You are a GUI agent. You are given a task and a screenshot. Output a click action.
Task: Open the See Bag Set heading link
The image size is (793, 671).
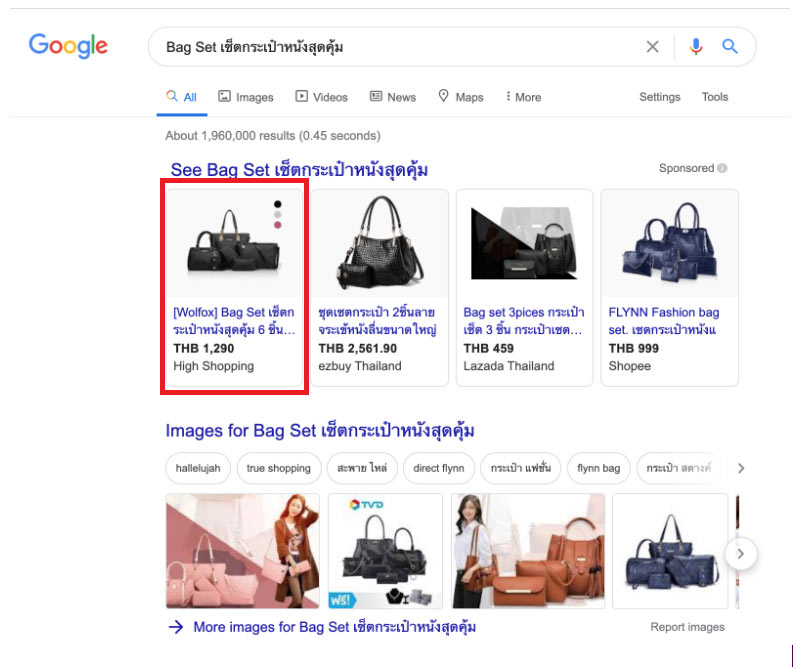point(299,170)
